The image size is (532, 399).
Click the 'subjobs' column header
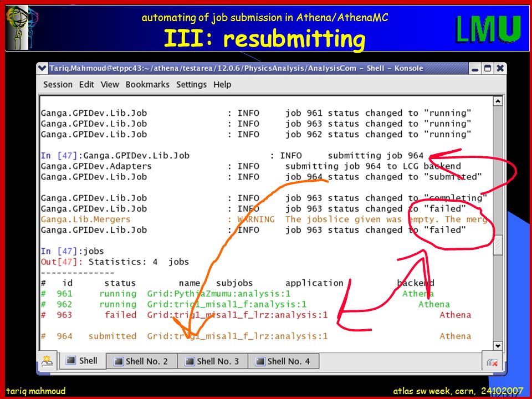(234, 283)
